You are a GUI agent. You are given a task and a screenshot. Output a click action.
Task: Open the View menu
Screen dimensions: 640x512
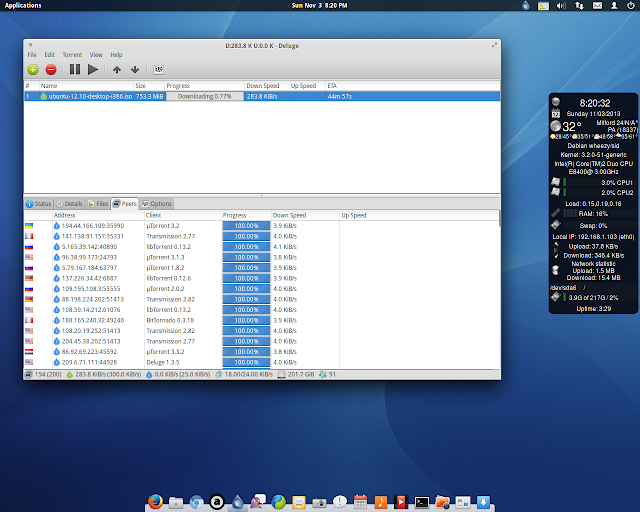pos(96,55)
